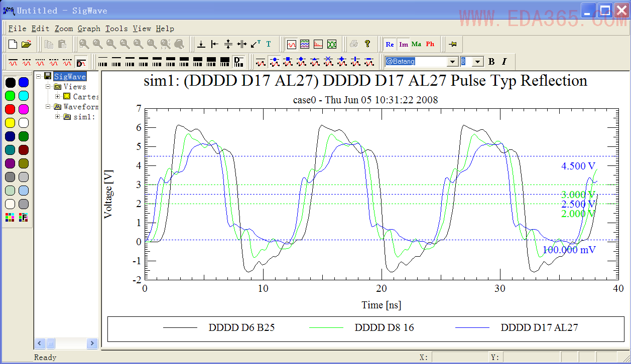This screenshot has width=631, height=364.
Task: Click the yellow question mark help icon
Action: click(367, 44)
